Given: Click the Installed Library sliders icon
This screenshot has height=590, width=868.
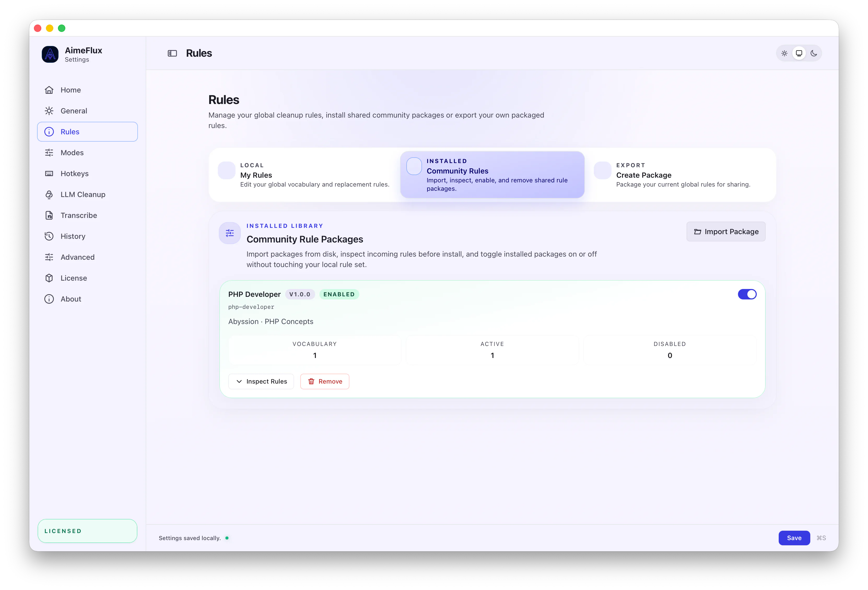Looking at the screenshot, I should click(230, 233).
